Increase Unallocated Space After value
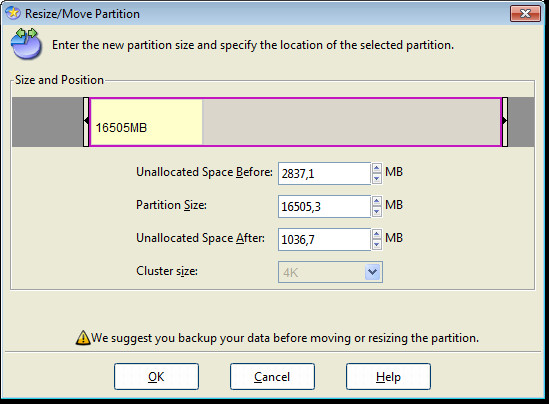Image resolution: width=550 pixels, height=404 pixels. pyautogui.click(x=377, y=234)
